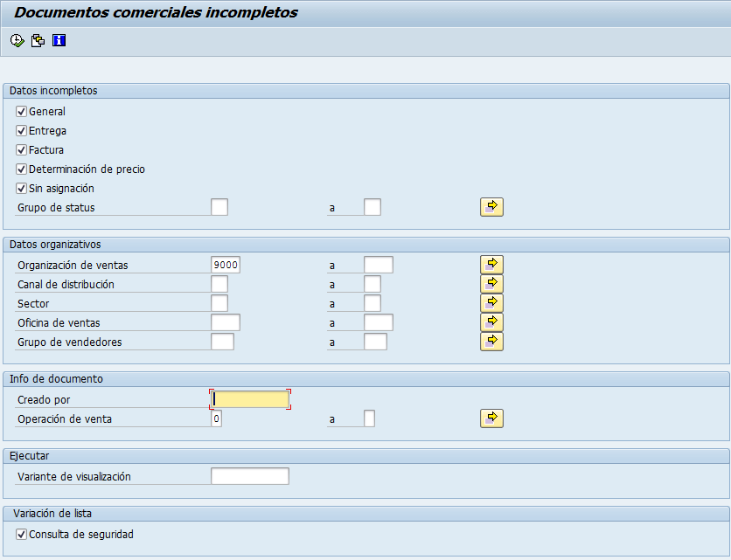Click Variante de visualización input field
The image size is (731, 560).
click(250, 476)
